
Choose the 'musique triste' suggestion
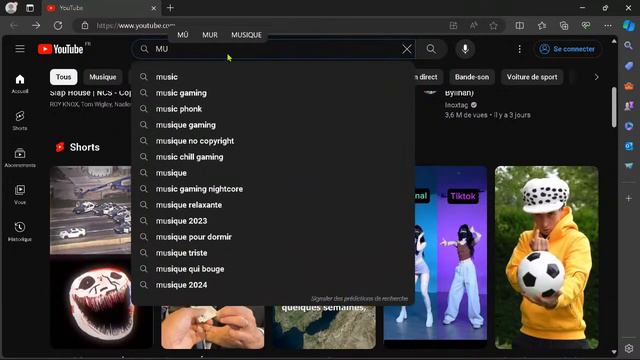[x=273, y=253]
